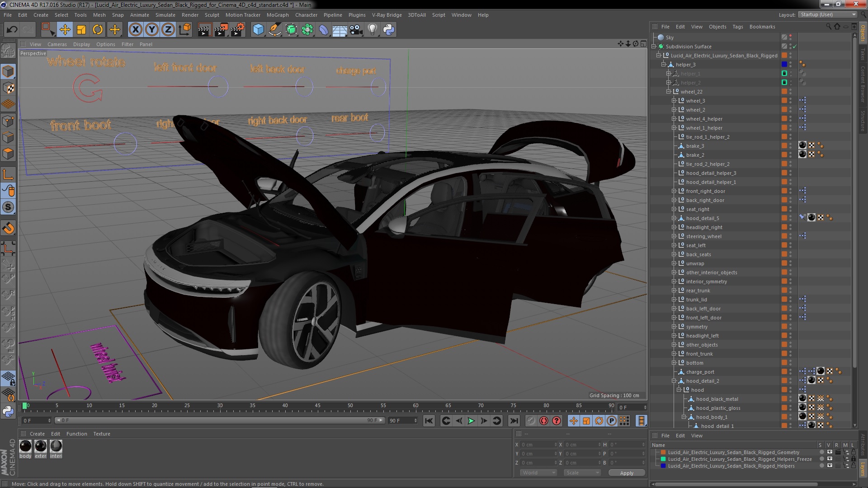
Task: Toggle visibility dots of Sky object
Action: pyautogui.click(x=791, y=38)
